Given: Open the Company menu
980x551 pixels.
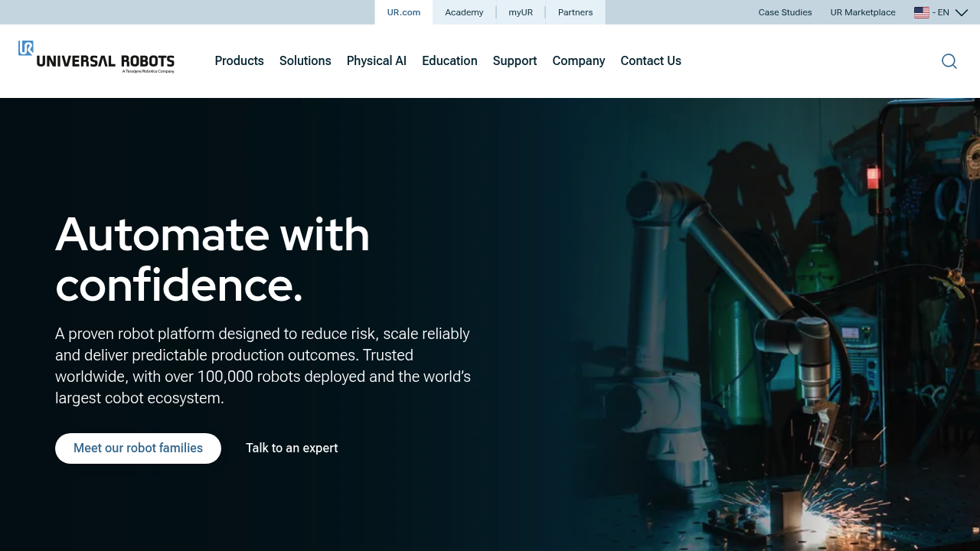Looking at the screenshot, I should click(578, 60).
